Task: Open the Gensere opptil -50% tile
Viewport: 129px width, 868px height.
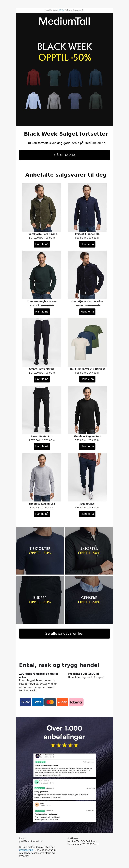Action: click(x=89, y=600)
